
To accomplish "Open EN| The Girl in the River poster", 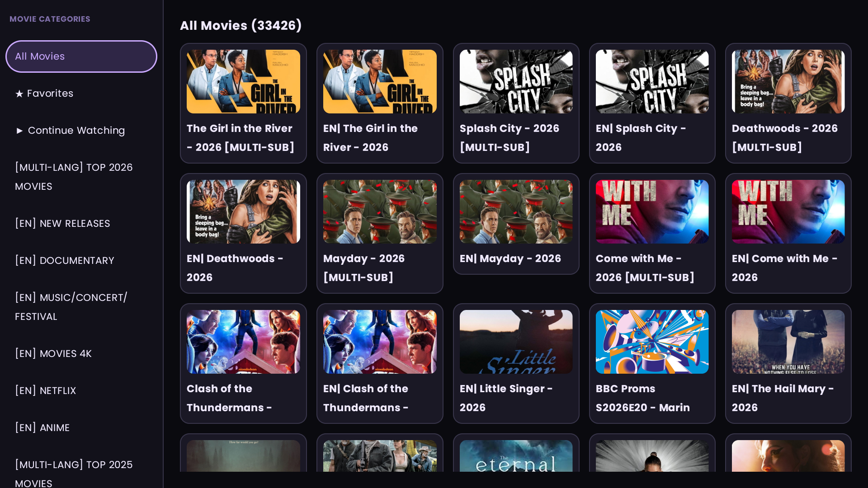I will tap(380, 81).
